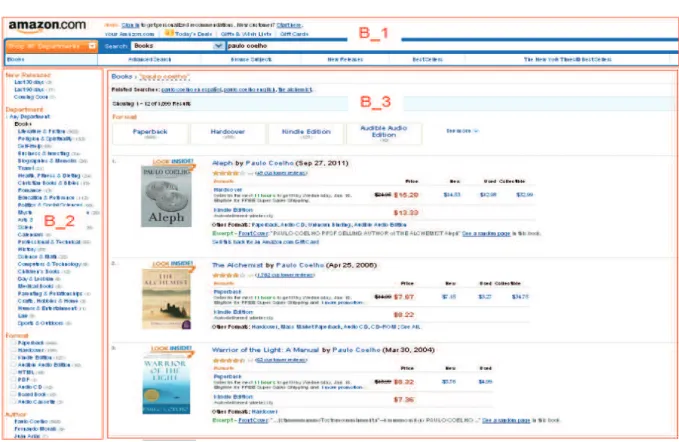Image resolution: width=679 pixels, height=442 pixels.
Task: Click the star rating for Aleph
Action: (x=231, y=173)
